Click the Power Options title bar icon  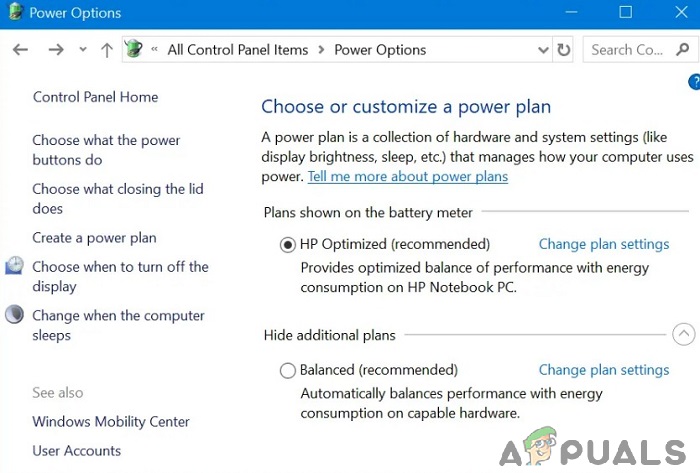coord(15,13)
